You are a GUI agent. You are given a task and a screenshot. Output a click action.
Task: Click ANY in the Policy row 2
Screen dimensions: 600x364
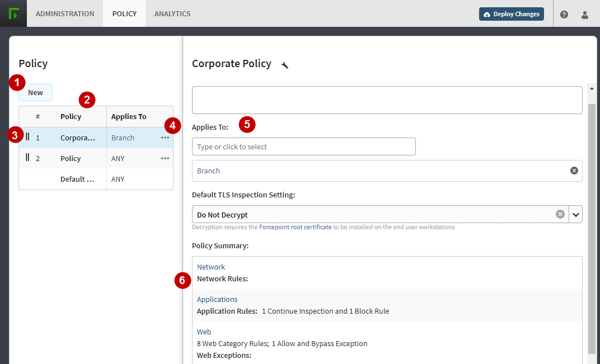point(118,158)
